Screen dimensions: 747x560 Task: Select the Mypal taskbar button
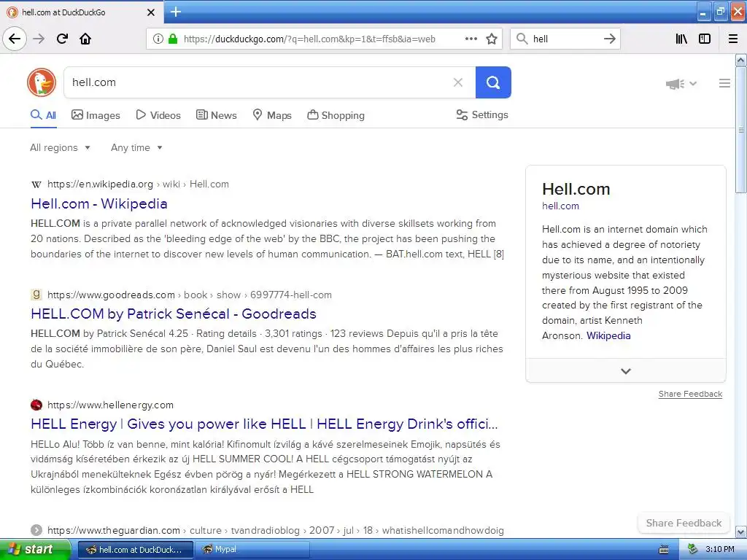pyautogui.click(x=252, y=550)
